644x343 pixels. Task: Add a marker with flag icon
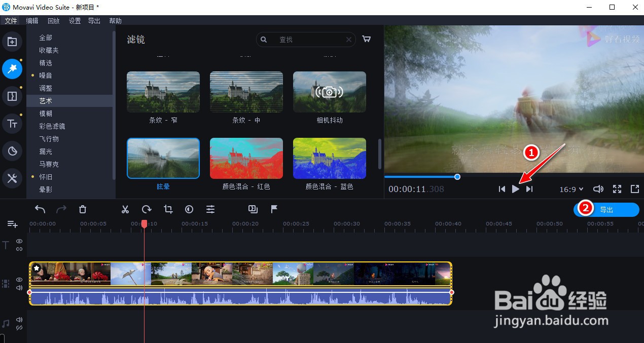point(274,209)
